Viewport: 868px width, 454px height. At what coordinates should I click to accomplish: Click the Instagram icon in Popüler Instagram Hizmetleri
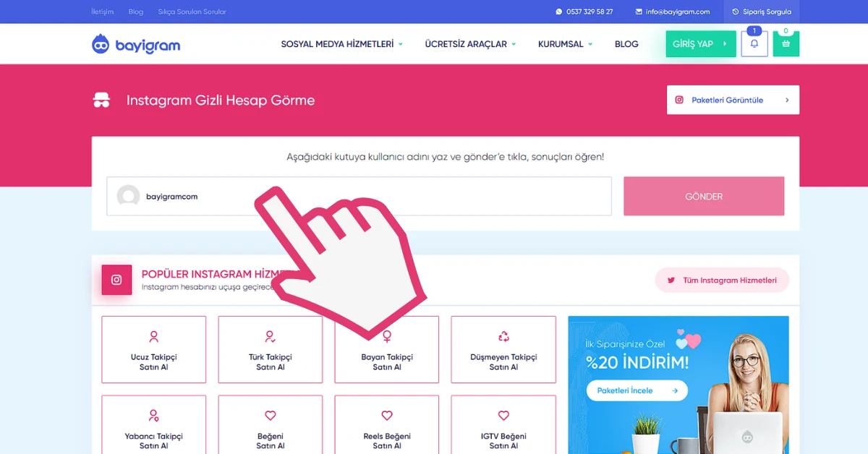tap(116, 280)
